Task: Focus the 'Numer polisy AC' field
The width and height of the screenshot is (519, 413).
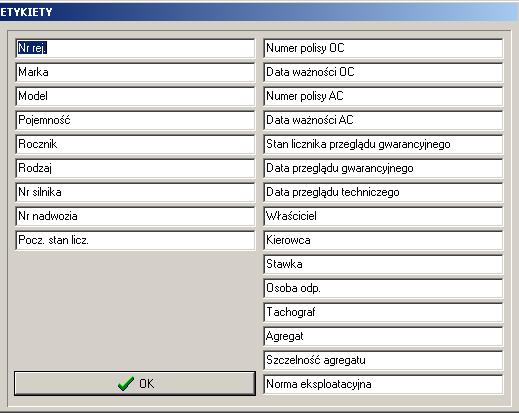Action: point(383,96)
